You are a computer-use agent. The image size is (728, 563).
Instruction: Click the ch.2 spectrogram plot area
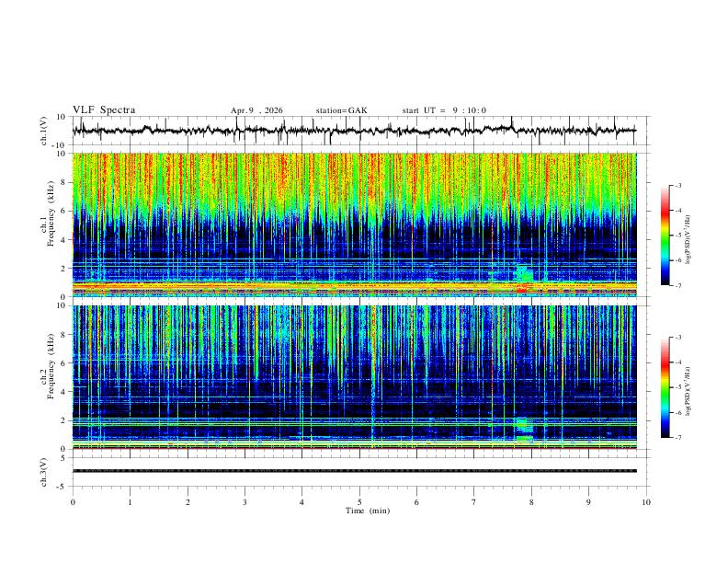354,377
